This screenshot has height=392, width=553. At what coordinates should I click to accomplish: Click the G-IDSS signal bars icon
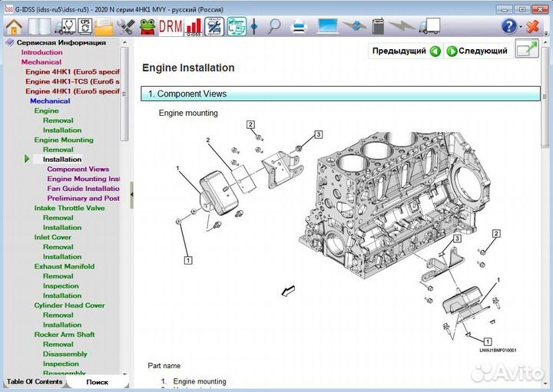(x=194, y=26)
